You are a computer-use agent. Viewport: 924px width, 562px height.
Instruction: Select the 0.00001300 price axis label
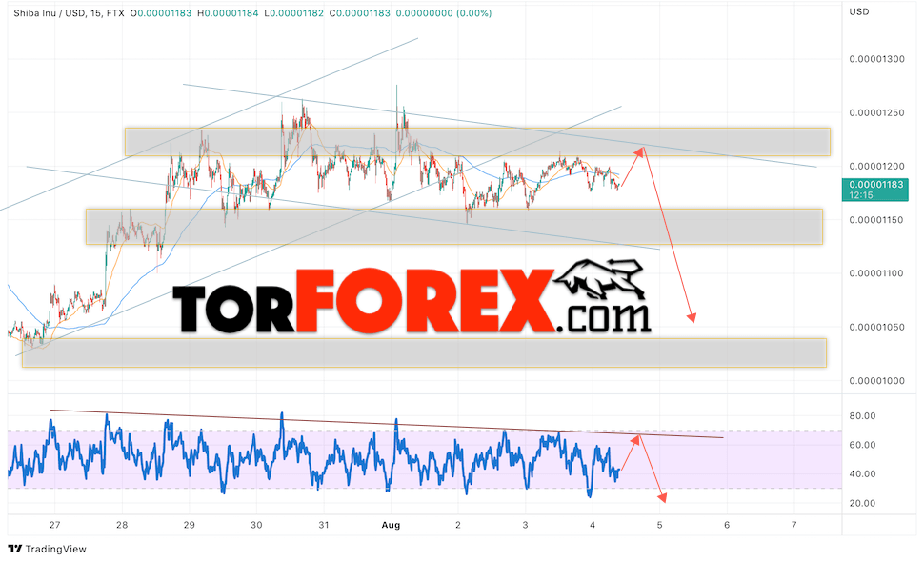[x=876, y=59]
